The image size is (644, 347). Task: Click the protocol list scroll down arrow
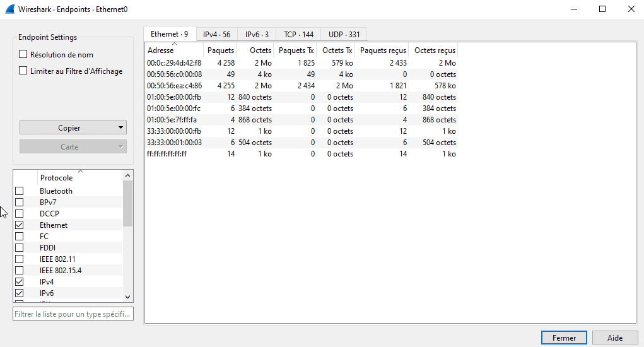[x=128, y=297]
